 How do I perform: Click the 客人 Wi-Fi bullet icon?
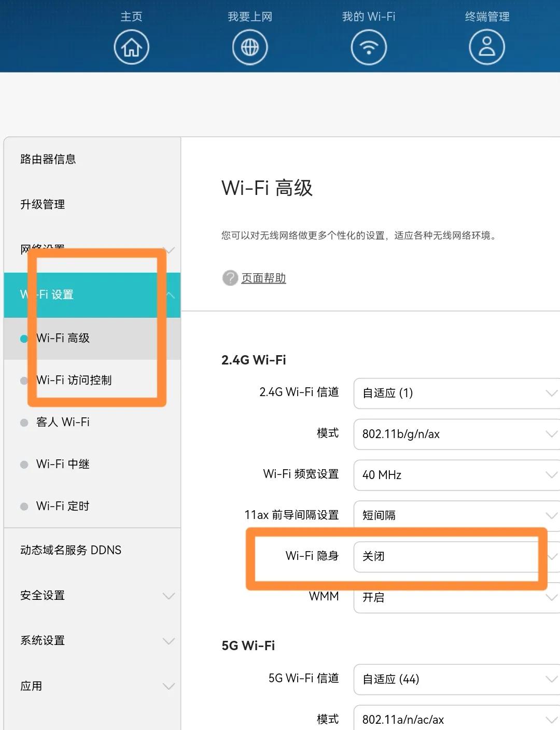24,422
